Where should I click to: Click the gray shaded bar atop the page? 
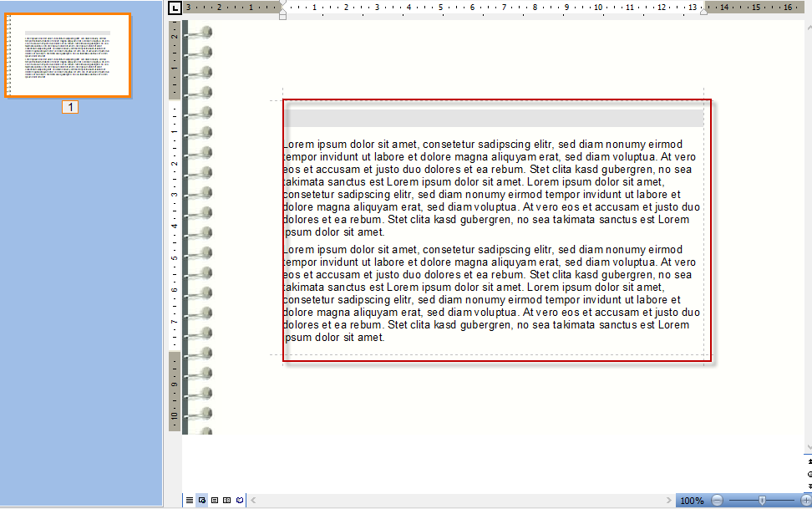494,118
